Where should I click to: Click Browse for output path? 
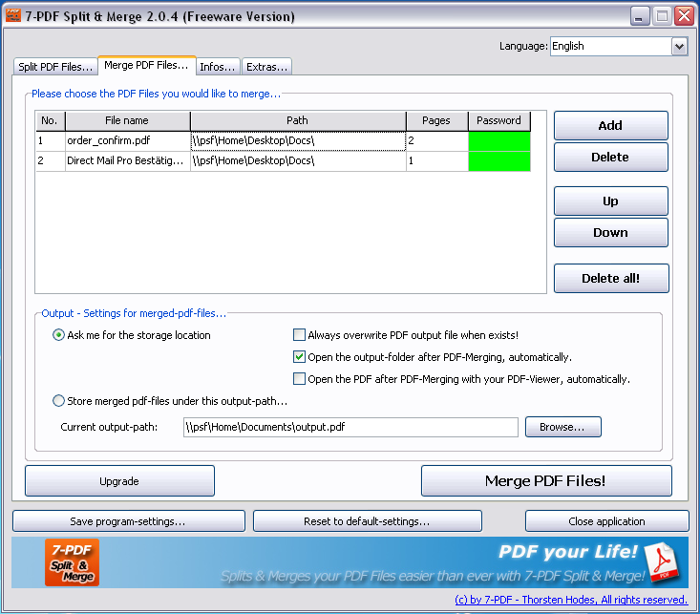[562, 427]
